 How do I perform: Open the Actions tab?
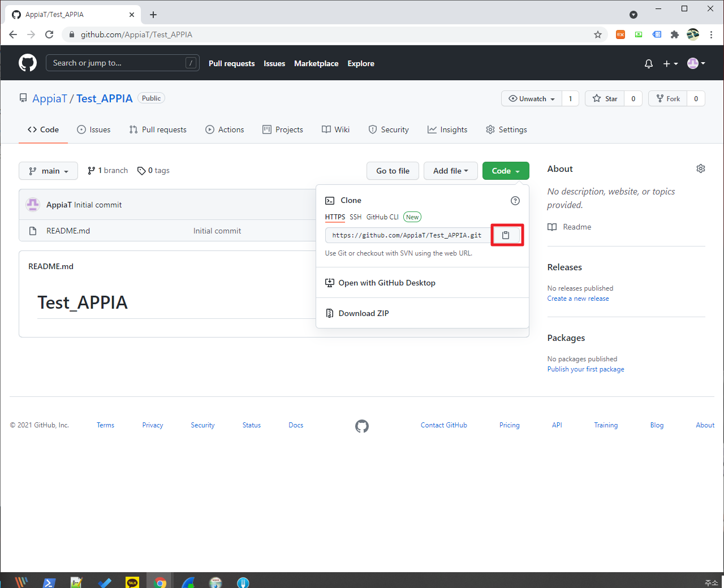tap(225, 129)
